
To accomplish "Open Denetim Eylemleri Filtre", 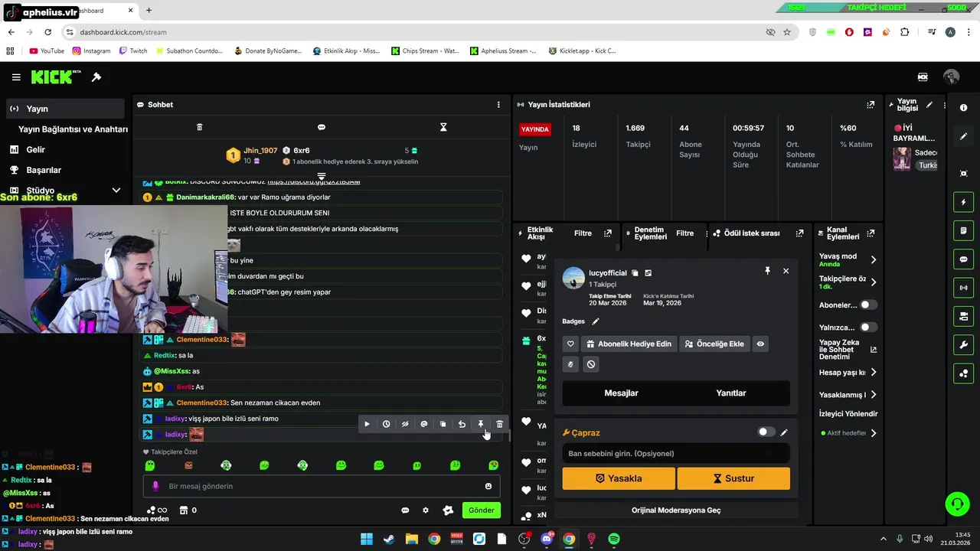I will [684, 233].
